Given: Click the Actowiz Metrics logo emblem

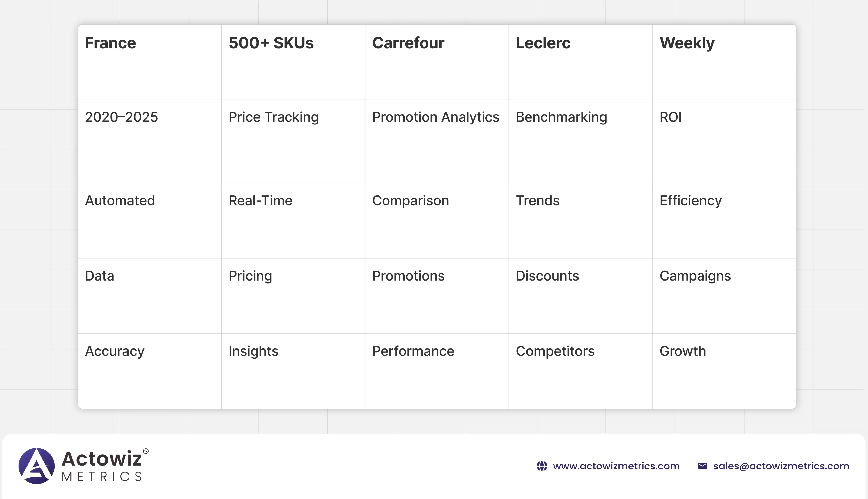Looking at the screenshot, I should pyautogui.click(x=37, y=466).
